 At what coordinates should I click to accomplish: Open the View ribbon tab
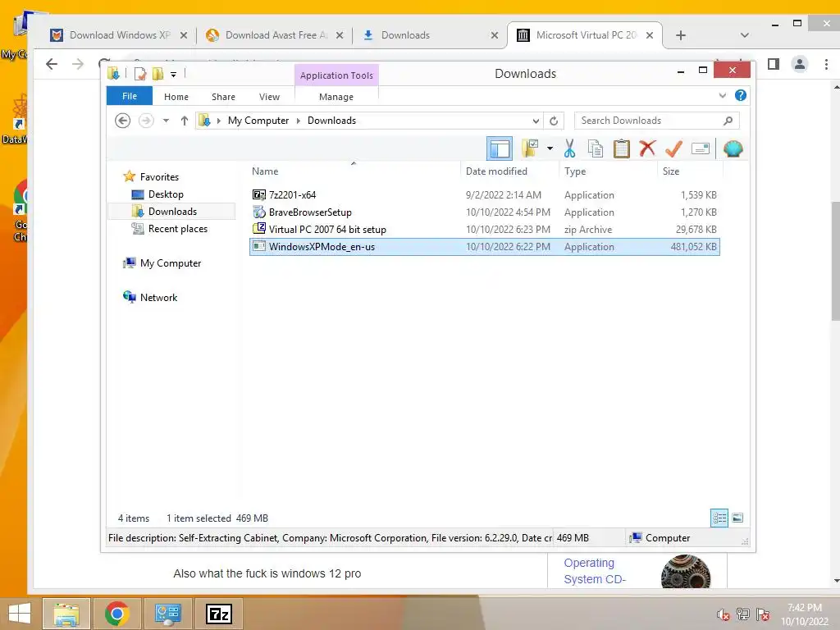coord(269,97)
